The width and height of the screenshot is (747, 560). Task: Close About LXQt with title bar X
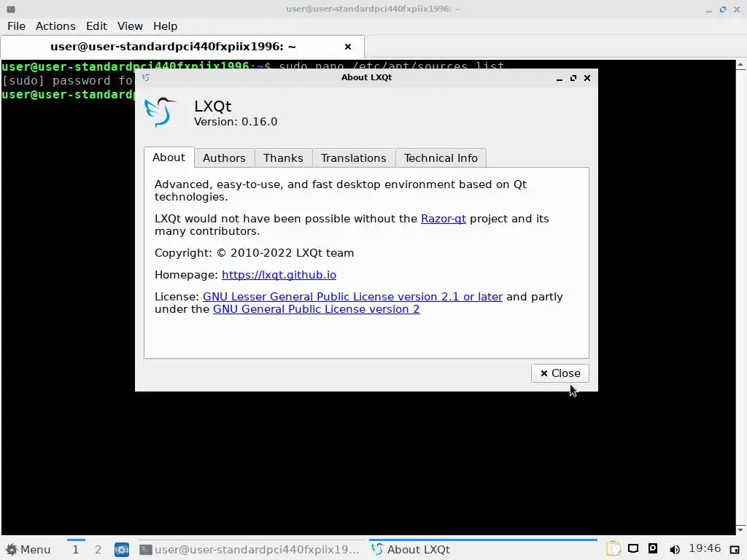(587, 78)
